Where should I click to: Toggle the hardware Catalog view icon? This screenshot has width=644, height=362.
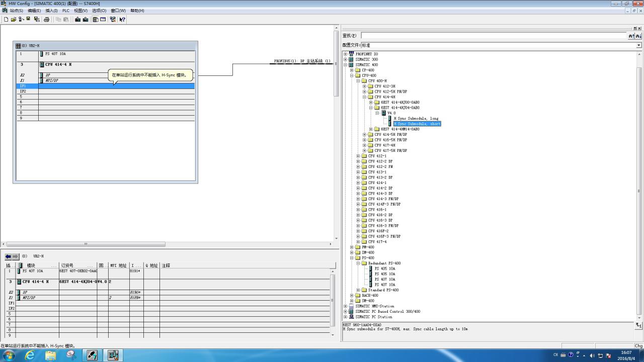95,20
